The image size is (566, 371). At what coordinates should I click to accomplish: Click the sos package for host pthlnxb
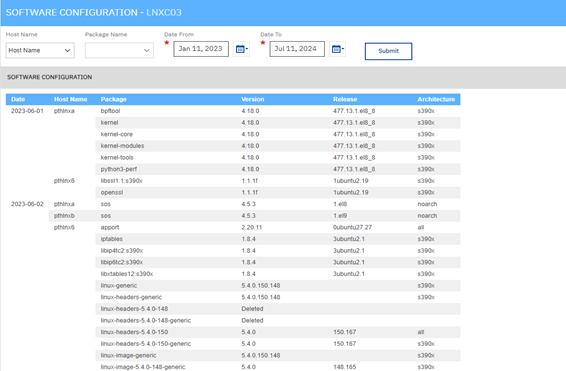point(106,216)
